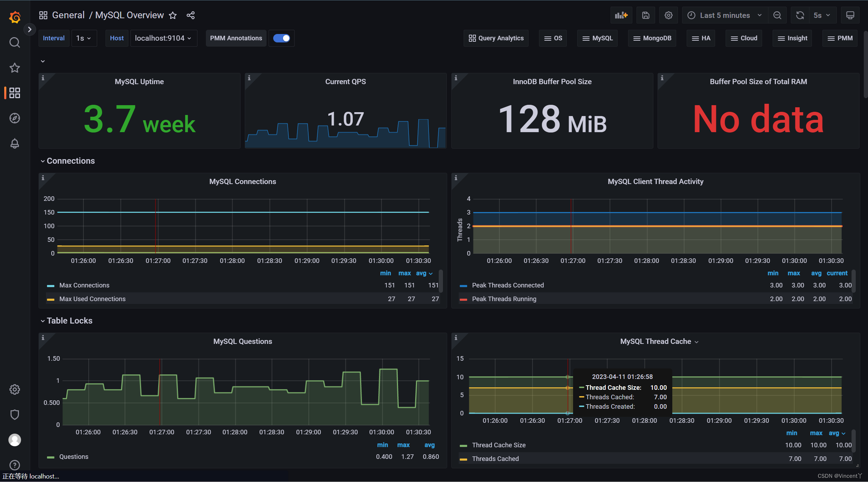Toggle Threads Cached legend series
Screen dimensions: 868x482
(495, 459)
